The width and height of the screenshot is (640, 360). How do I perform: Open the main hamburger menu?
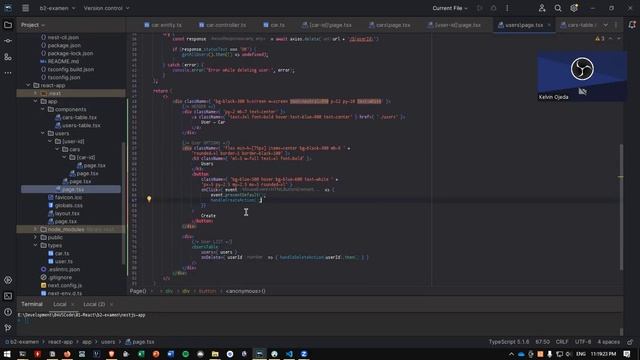(x=25, y=8)
